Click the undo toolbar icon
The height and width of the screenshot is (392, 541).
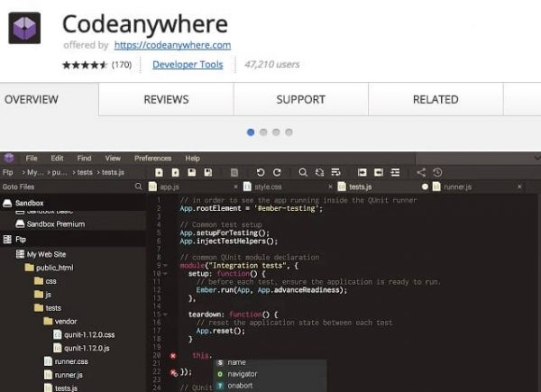click(x=261, y=172)
